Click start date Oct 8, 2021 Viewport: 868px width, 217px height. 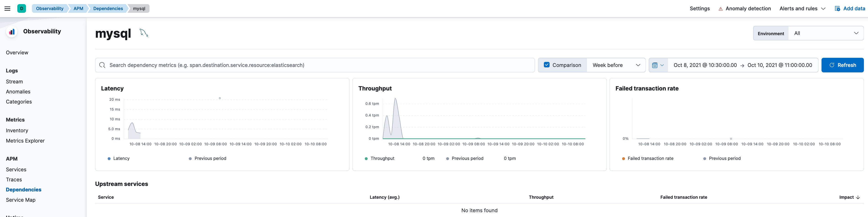705,65
